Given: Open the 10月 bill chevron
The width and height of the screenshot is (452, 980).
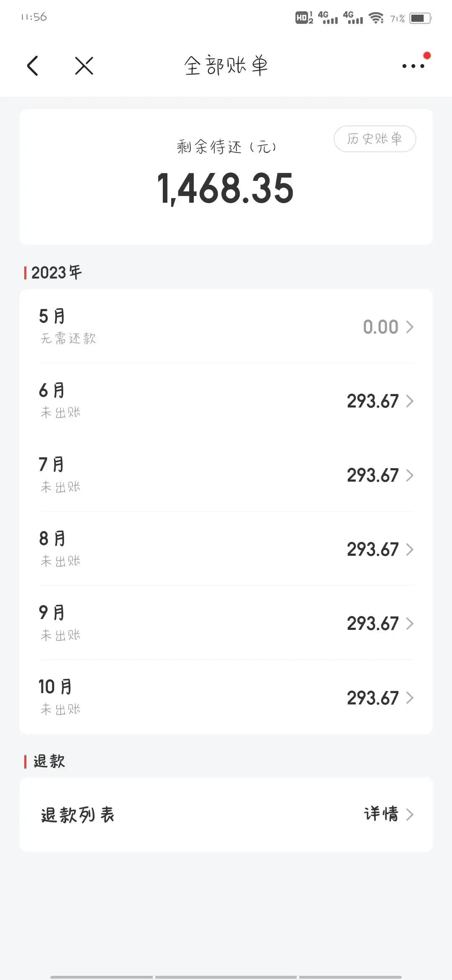Looking at the screenshot, I should 410,698.
